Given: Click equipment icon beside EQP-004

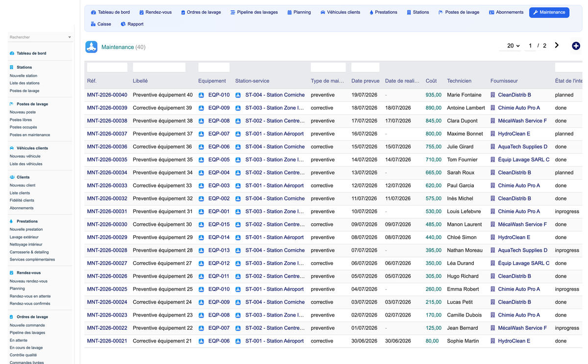Looking at the screenshot, I should click(x=201, y=173).
